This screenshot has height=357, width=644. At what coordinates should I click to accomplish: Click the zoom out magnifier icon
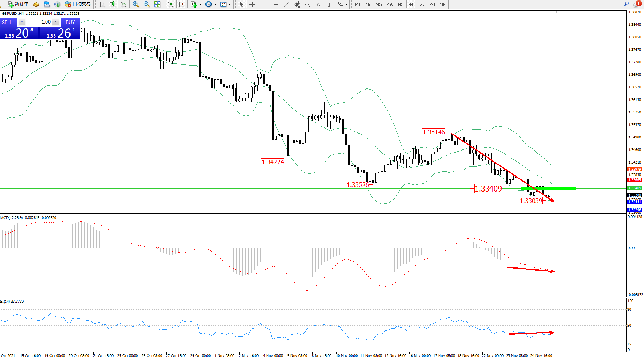(x=146, y=4)
